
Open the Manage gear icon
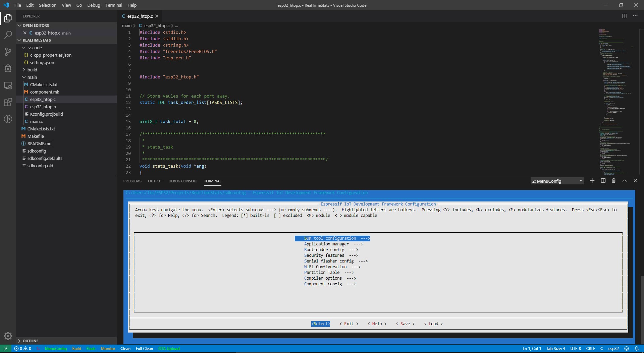click(x=8, y=336)
